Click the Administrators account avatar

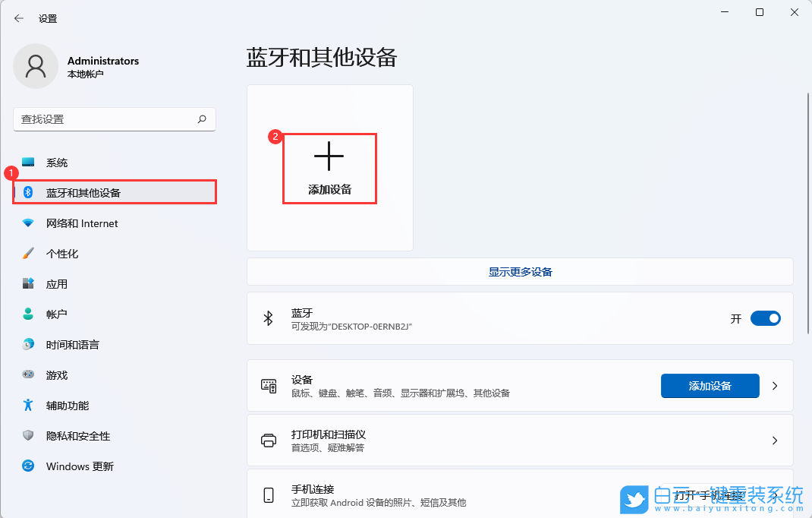click(x=36, y=67)
